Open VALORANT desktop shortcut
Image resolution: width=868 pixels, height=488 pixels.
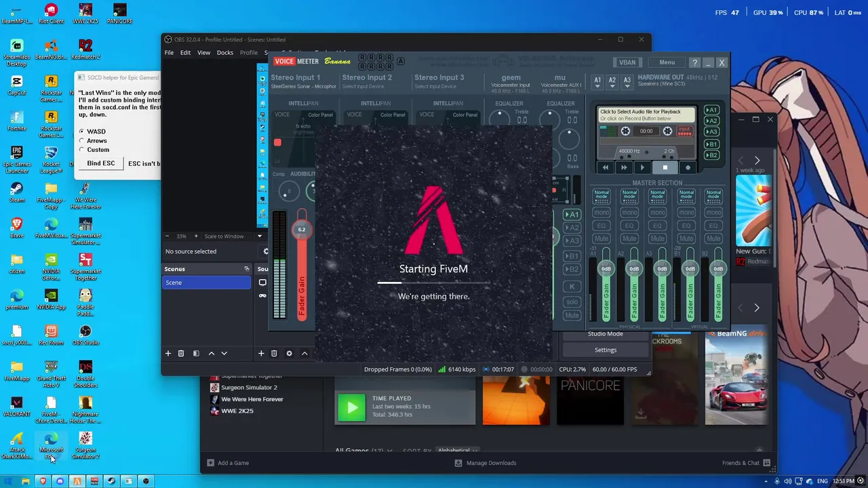(17, 407)
